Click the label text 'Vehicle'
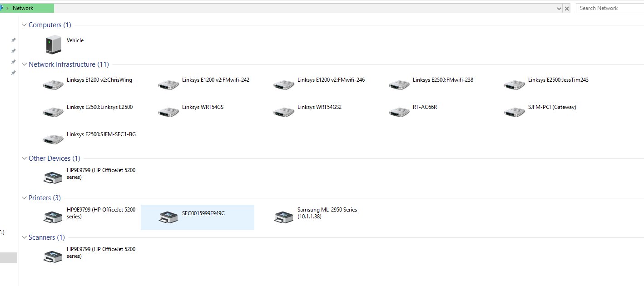The image size is (644, 286). (75, 40)
